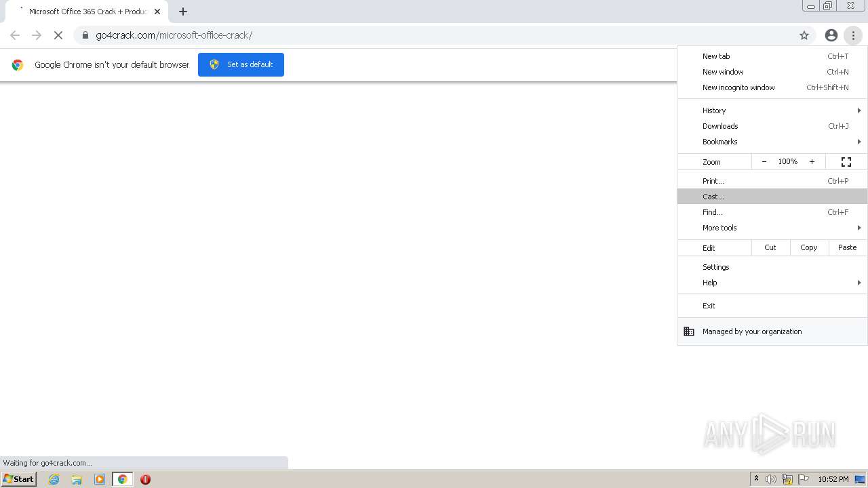Click the Set as default button
This screenshot has width=868, height=488.
pos(241,64)
